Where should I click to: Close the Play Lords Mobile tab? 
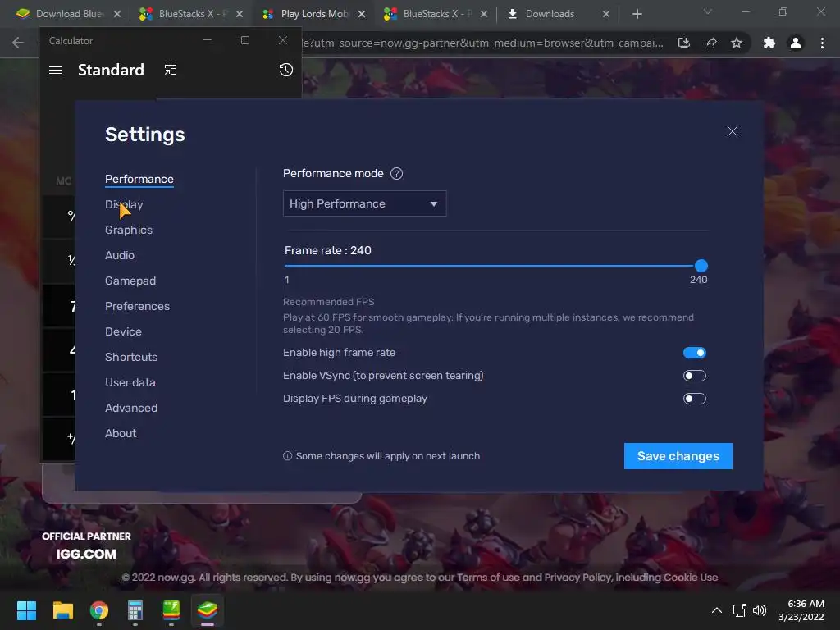pyautogui.click(x=362, y=14)
